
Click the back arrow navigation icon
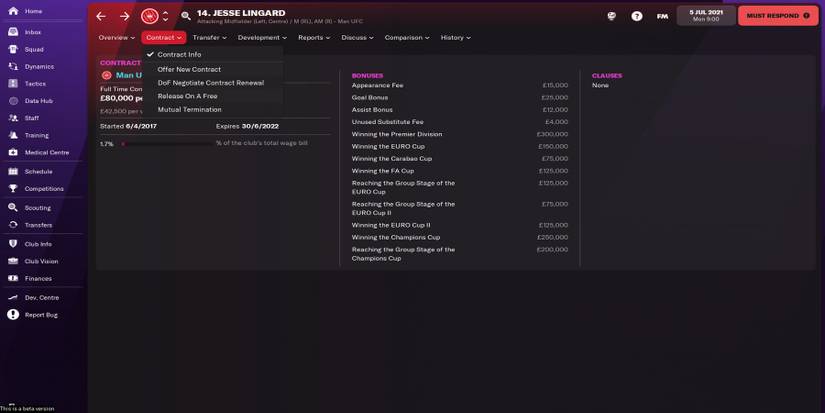point(101,16)
